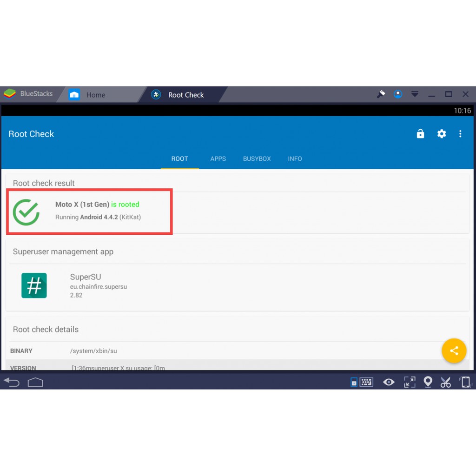Tap the Android back arrow button
476x476 pixels.
12,382
